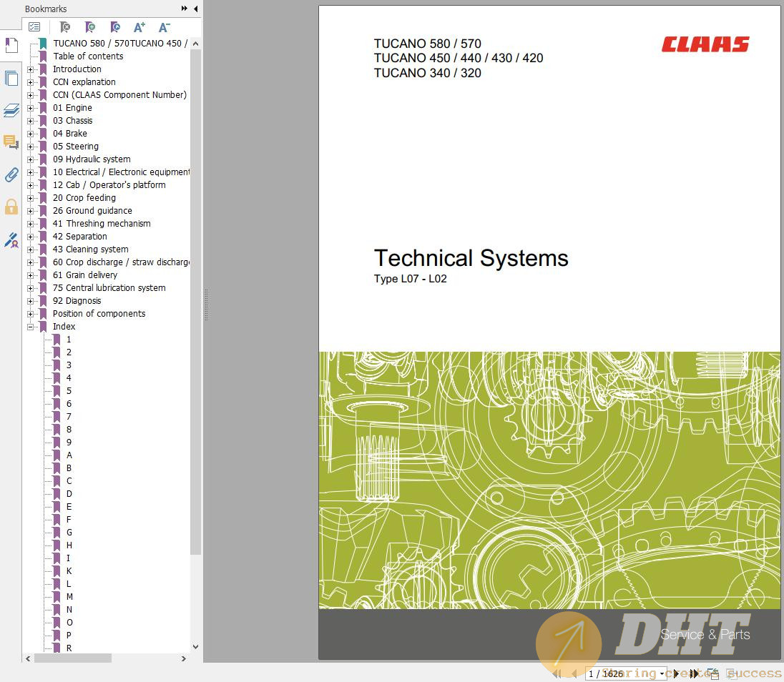
Task: Decrease bookmark text size with A−
Action: (165, 27)
